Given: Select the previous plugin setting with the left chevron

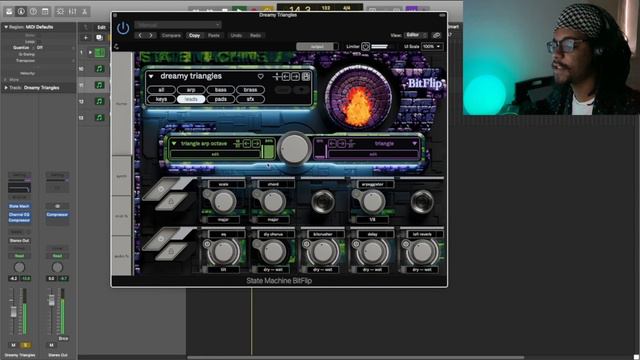Looking at the screenshot, I should [140, 36].
